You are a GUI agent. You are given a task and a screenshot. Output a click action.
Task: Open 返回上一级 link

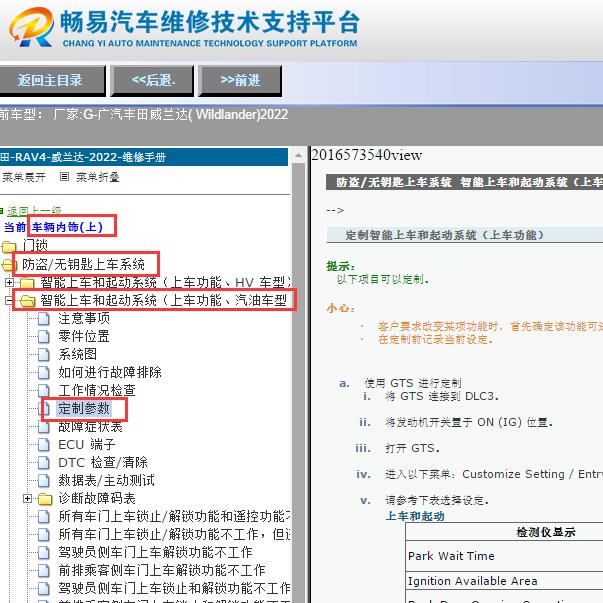tap(34, 210)
